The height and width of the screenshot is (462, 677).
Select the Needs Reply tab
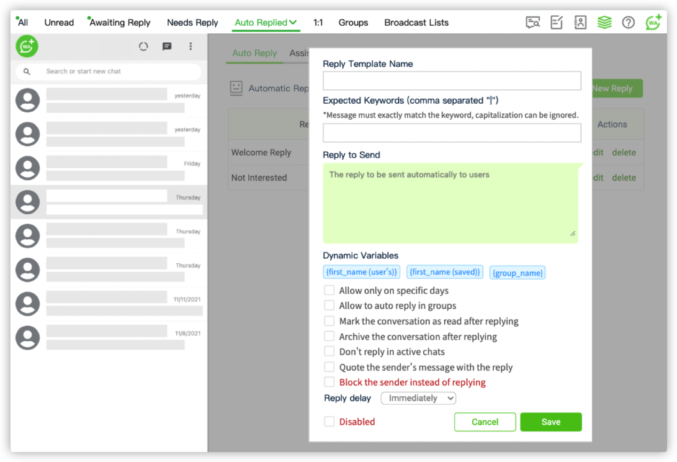point(192,22)
